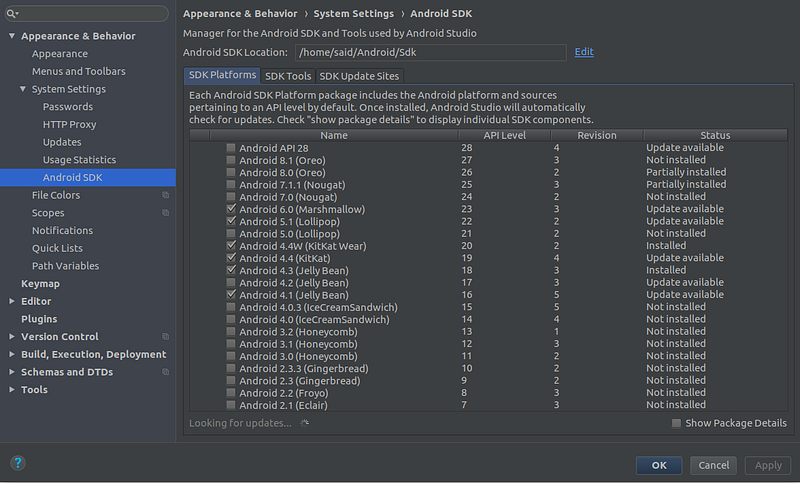The image size is (800, 483).
Task: Click the project-level icon beside Version Control
Action: click(166, 337)
